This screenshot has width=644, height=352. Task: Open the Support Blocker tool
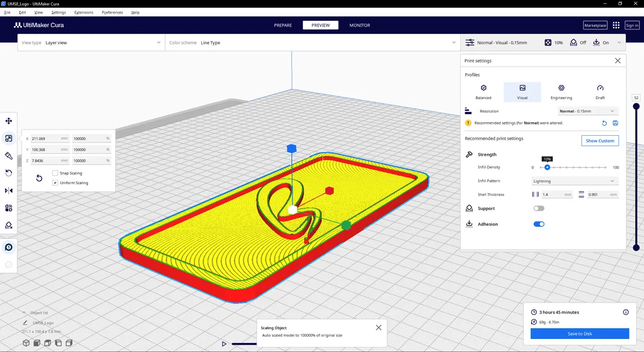(8, 225)
